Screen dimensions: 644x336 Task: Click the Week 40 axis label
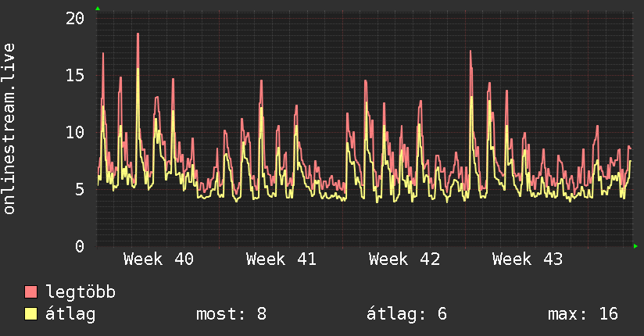159,259
